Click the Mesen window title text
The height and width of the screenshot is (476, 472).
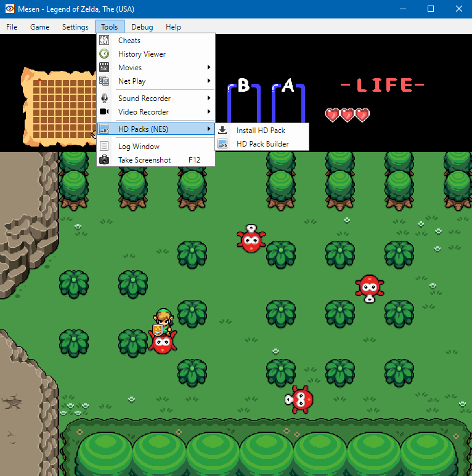click(x=76, y=9)
